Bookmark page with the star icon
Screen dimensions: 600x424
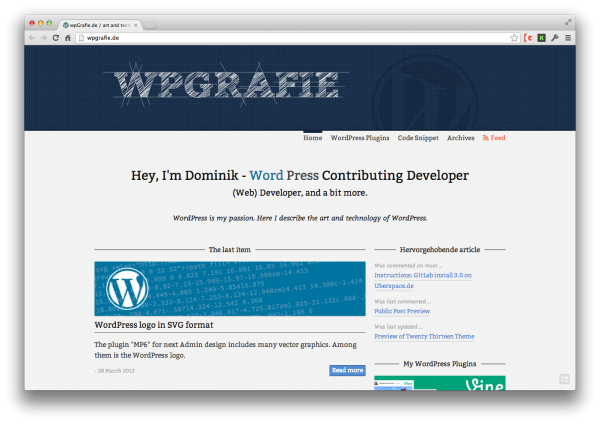tap(514, 38)
